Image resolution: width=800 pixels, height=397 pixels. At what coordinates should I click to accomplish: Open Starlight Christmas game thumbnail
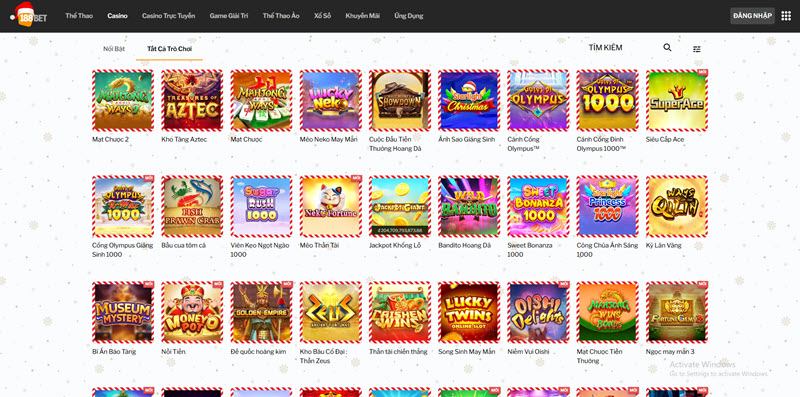click(469, 101)
